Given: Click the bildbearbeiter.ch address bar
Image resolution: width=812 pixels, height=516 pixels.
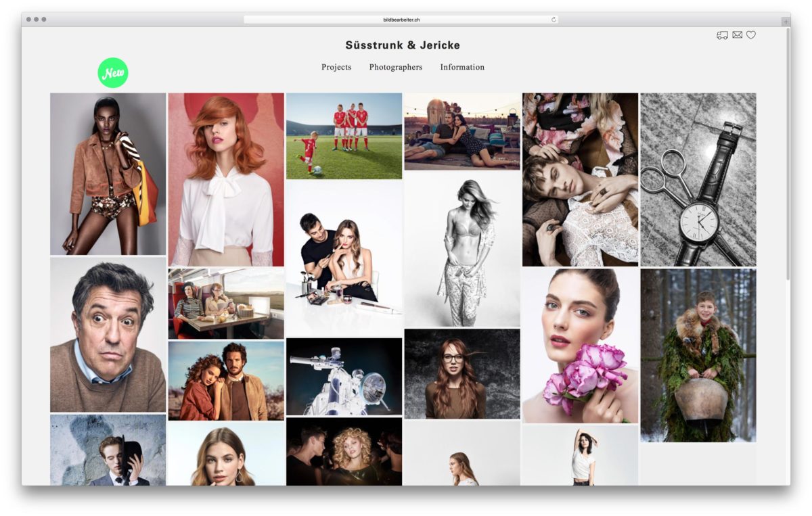Looking at the screenshot, I should 401,20.
